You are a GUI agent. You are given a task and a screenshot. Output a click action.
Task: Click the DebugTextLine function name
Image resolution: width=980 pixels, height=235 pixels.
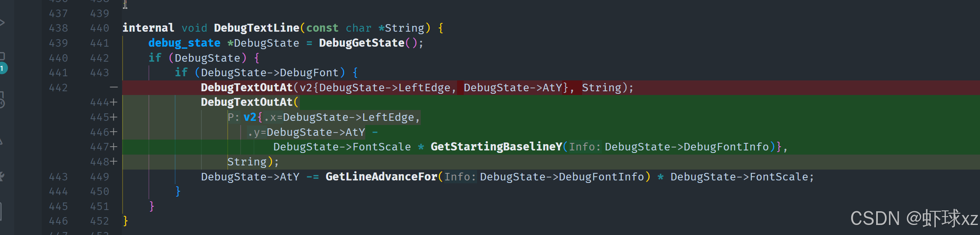click(256, 28)
